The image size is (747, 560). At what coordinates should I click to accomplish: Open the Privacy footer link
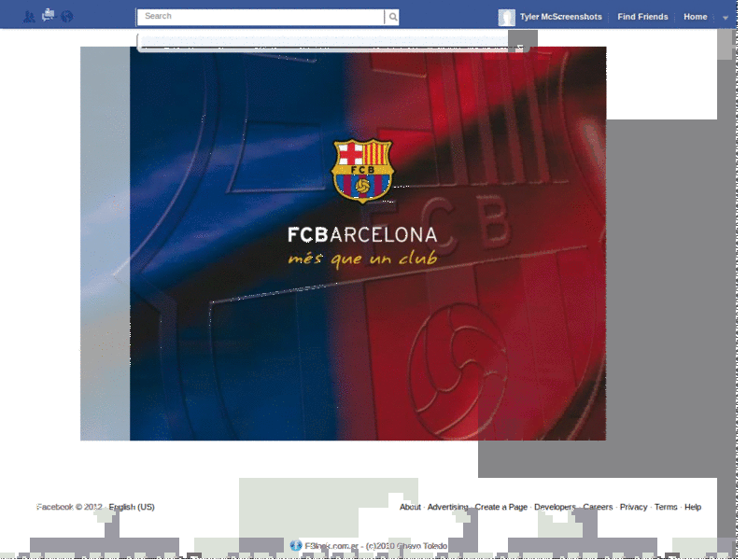point(634,507)
